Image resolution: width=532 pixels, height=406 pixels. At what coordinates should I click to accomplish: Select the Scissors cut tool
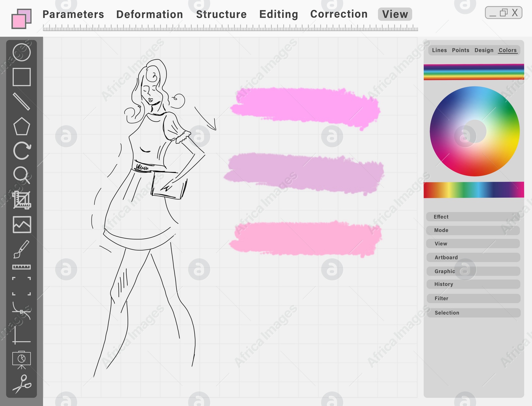coord(22,384)
